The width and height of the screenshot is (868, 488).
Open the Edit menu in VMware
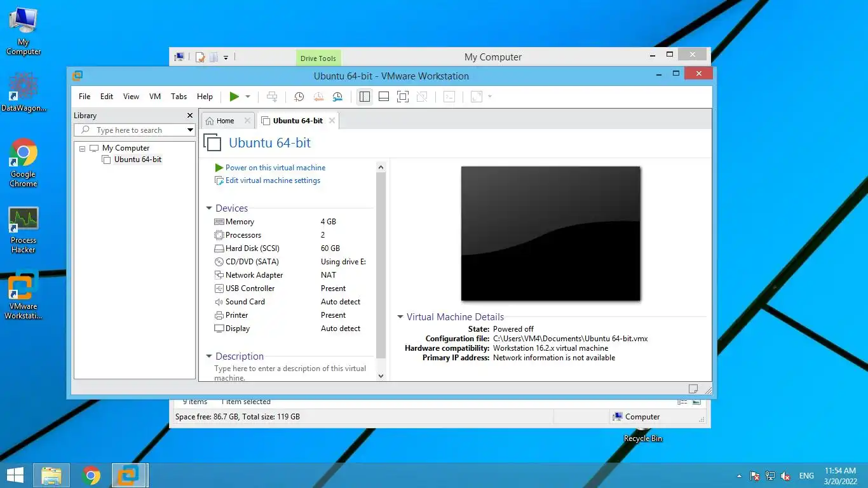tap(107, 97)
